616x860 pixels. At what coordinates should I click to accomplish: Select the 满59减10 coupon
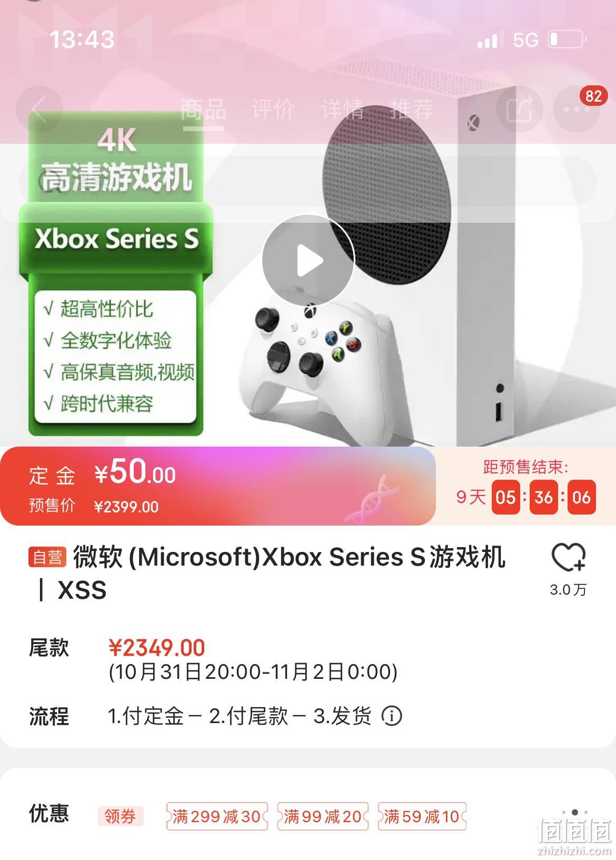pyautogui.click(x=422, y=816)
